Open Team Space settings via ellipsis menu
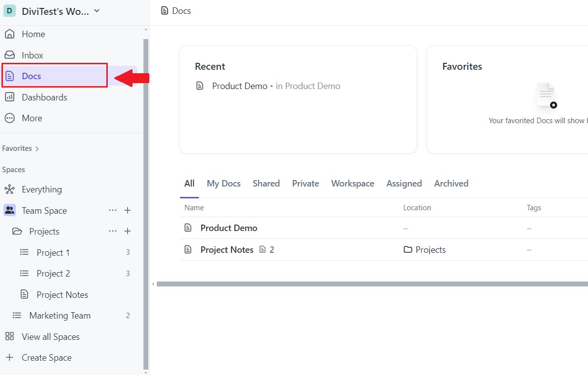The height and width of the screenshot is (375, 588). (112, 210)
